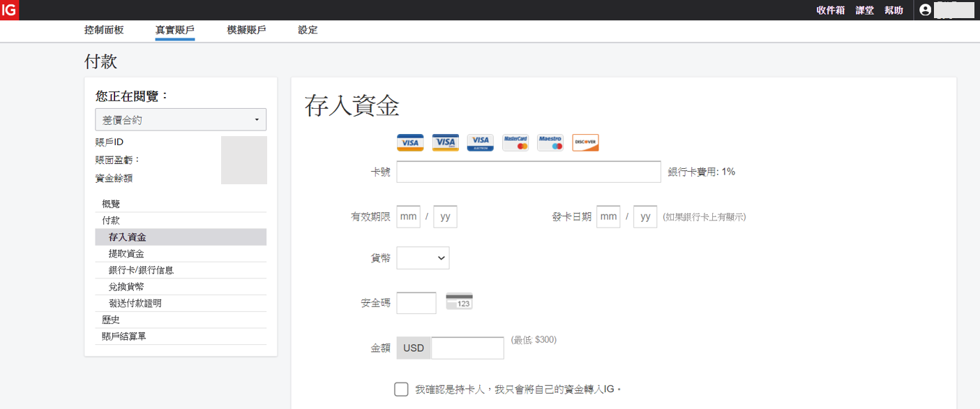This screenshot has height=409, width=980.
Task: Click the 有效期限 yy field
Action: (x=445, y=216)
